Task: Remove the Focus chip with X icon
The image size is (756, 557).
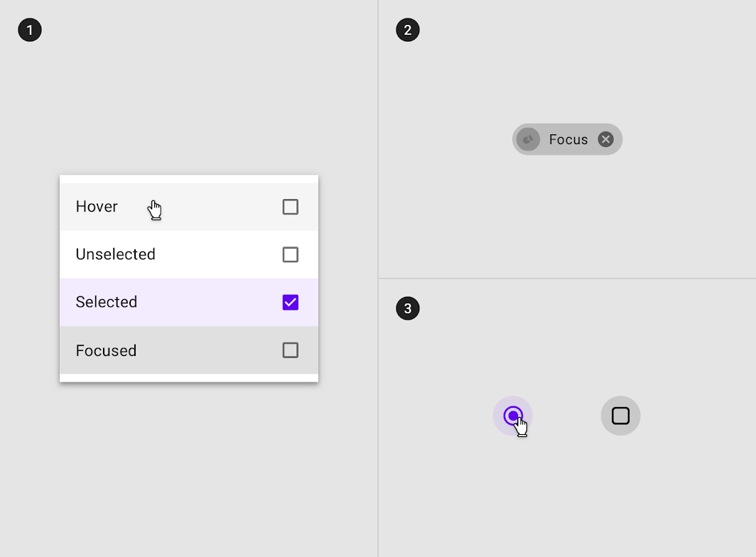Action: pyautogui.click(x=605, y=139)
